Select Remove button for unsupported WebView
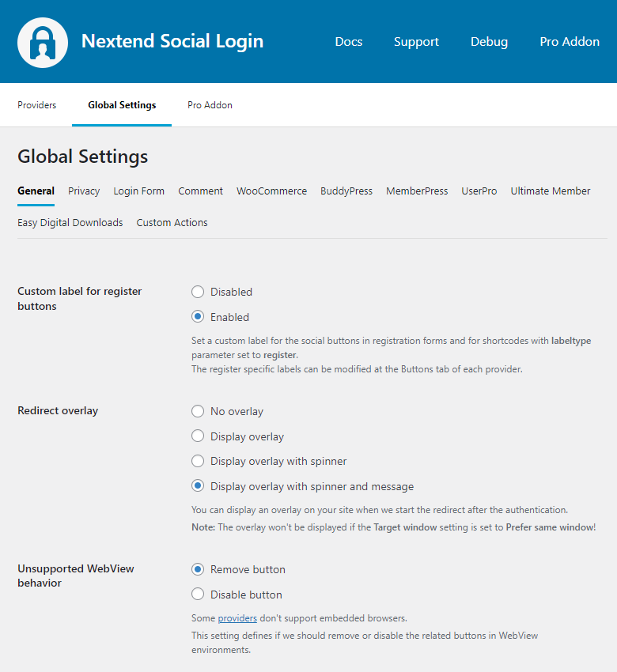The height and width of the screenshot is (672, 617). click(198, 569)
